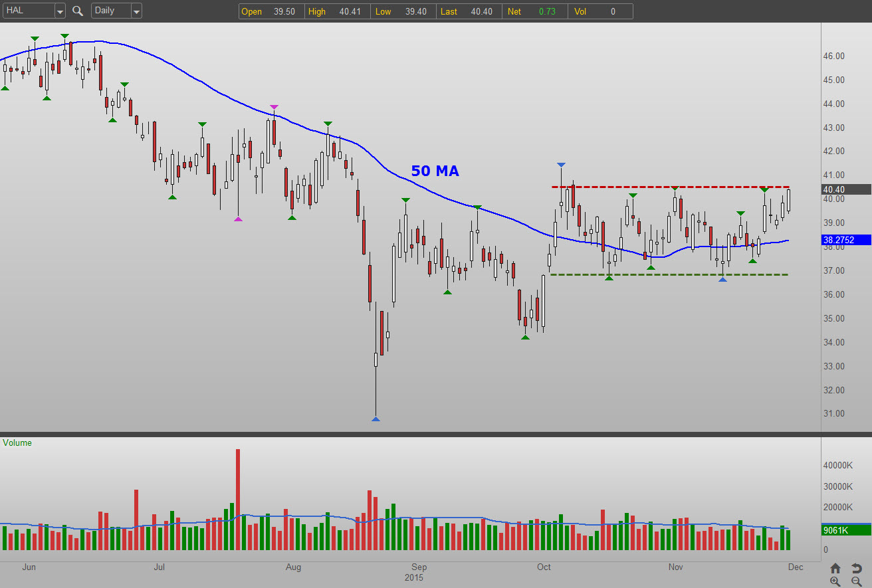Click the "50 MA" chart label
This screenshot has width=872, height=588.
click(x=435, y=171)
